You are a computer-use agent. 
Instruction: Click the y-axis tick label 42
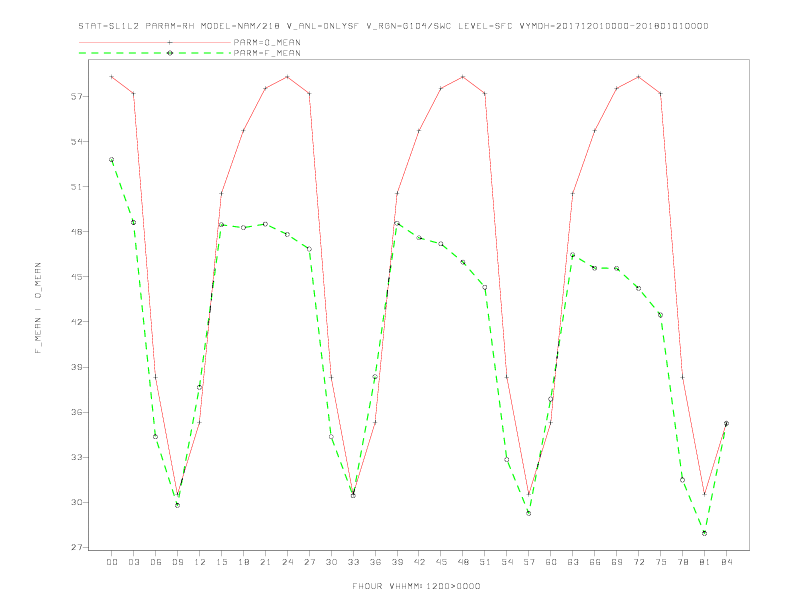tap(77, 322)
